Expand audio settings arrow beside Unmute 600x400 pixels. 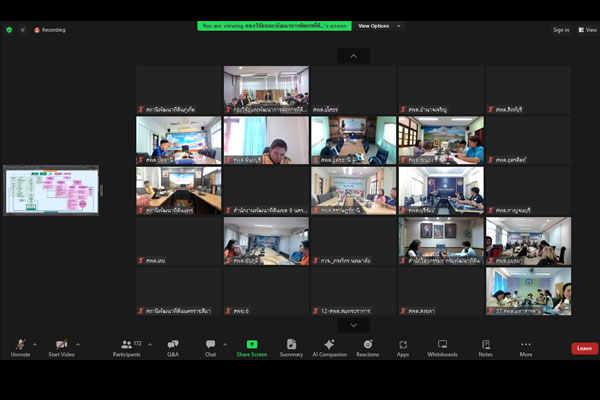click(x=35, y=343)
